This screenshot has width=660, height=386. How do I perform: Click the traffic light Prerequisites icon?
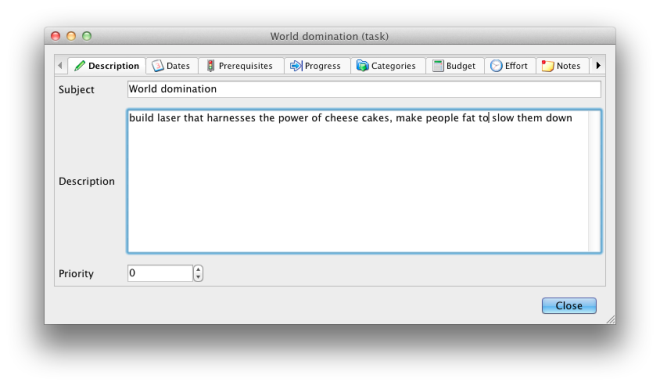210,66
